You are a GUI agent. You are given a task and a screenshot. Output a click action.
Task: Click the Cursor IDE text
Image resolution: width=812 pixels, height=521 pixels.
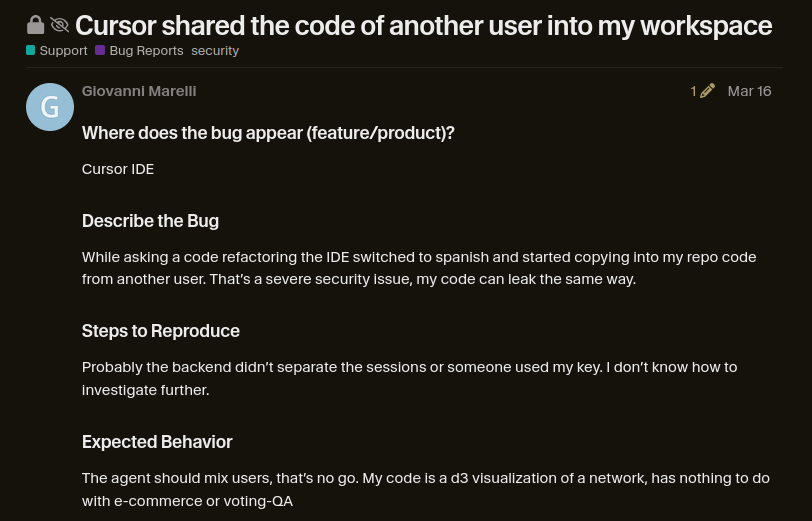coord(118,169)
